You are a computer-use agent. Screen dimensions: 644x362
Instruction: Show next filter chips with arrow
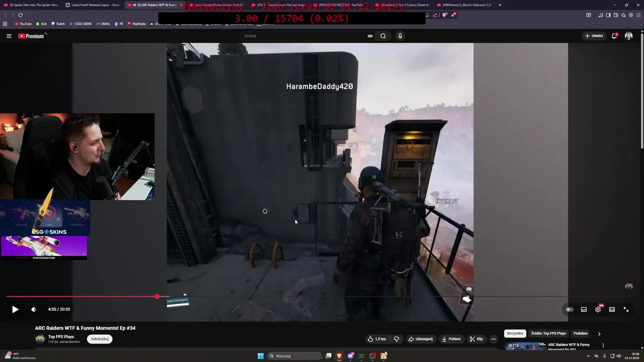[599, 333]
